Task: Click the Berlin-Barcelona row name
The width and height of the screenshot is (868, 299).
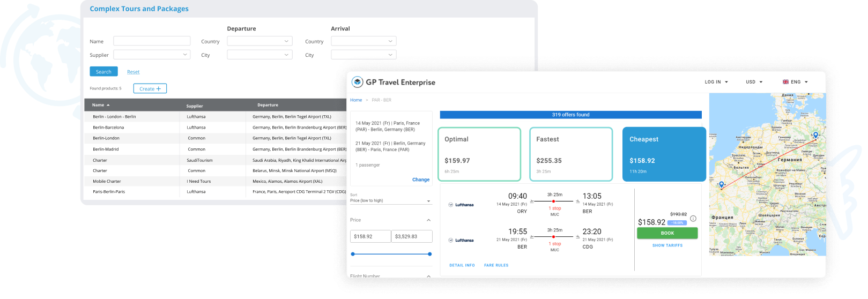Action: click(108, 128)
